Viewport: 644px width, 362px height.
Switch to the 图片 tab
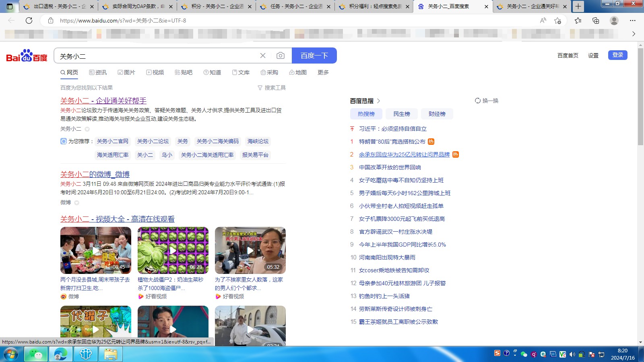pyautogui.click(x=126, y=72)
